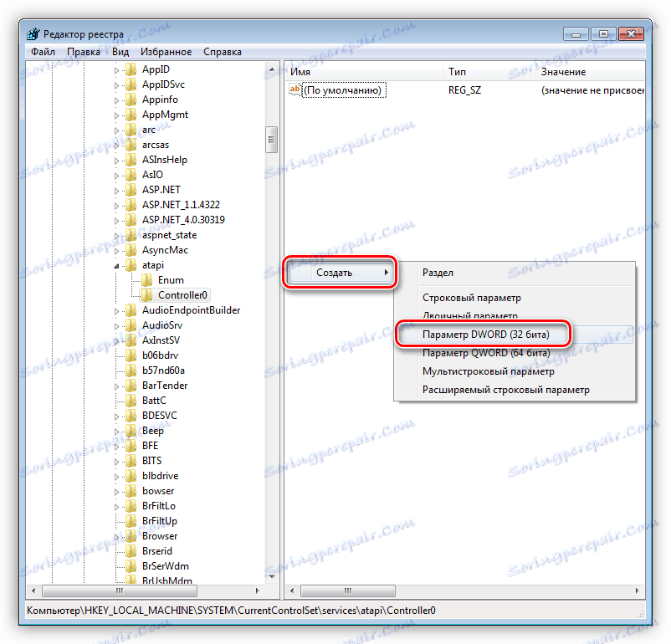671x644 pixels.
Task: Expand the BITS tree node
Action: tap(116, 462)
